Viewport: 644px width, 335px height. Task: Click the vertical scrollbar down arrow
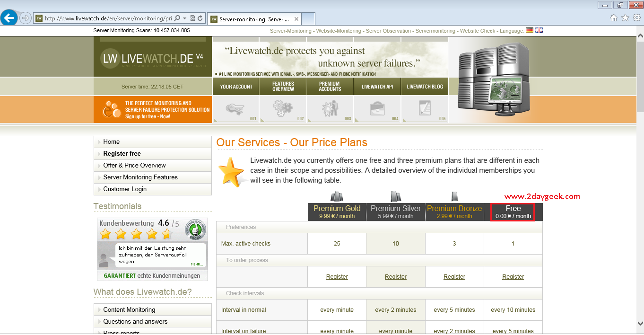[640, 324]
